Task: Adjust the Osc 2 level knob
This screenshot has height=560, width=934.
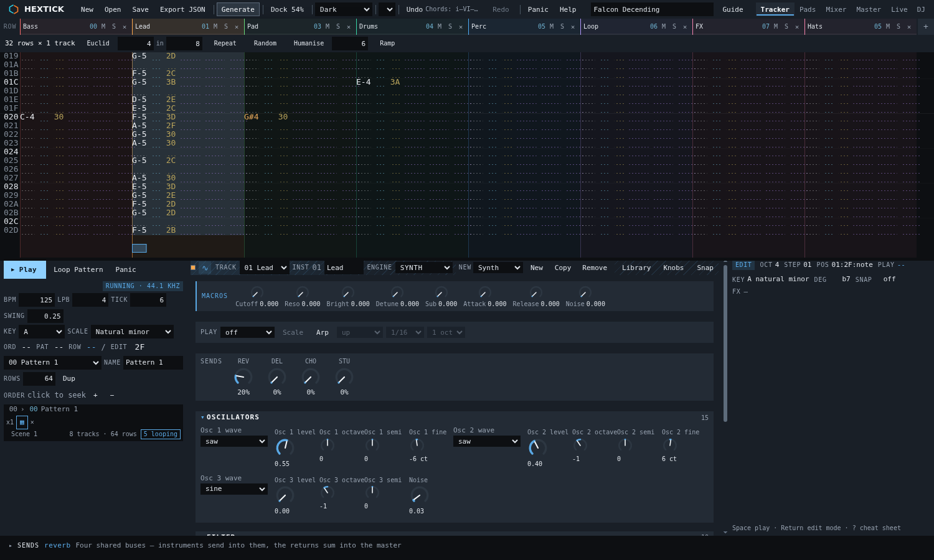Action: pos(537,447)
